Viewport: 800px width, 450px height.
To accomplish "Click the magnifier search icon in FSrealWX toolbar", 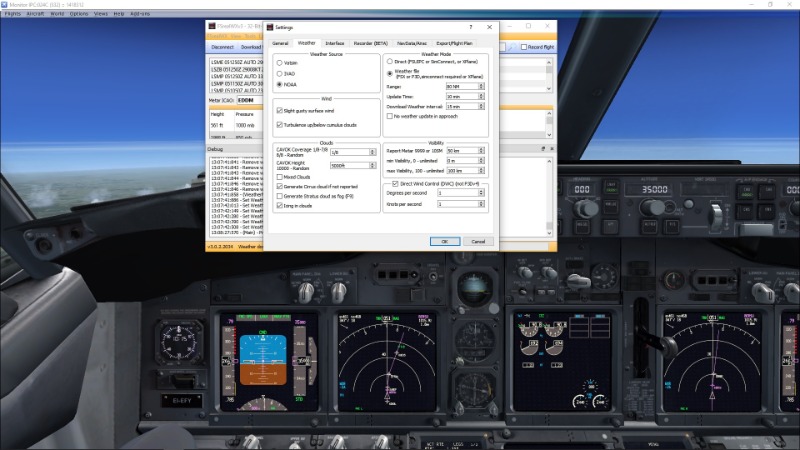I will (511, 47).
